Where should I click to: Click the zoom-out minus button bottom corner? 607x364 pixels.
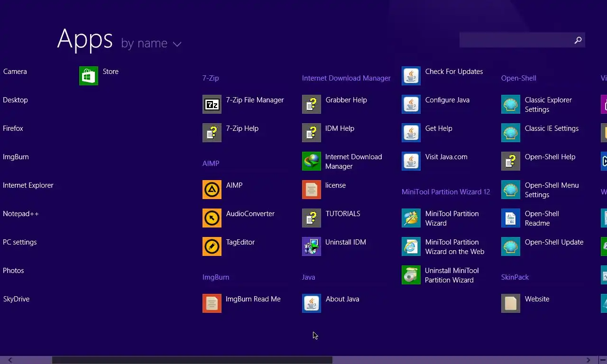click(602, 360)
